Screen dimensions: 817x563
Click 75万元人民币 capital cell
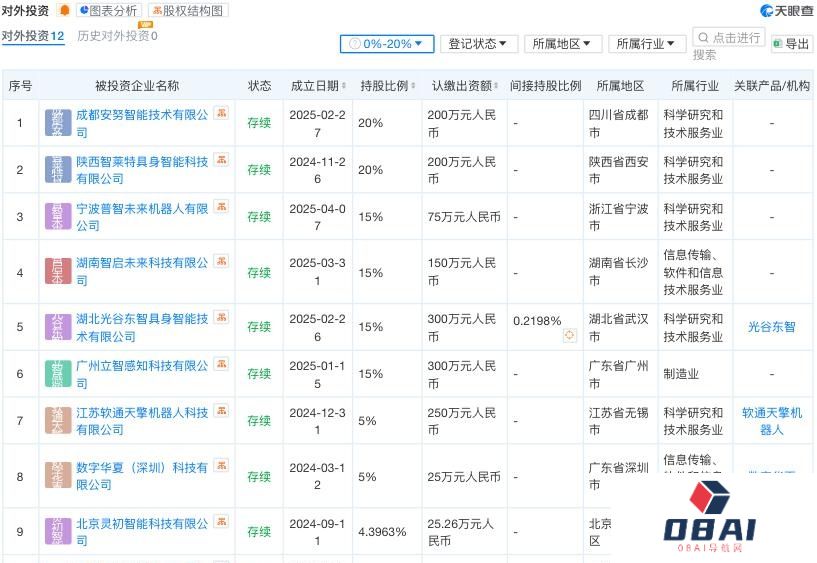point(464,217)
